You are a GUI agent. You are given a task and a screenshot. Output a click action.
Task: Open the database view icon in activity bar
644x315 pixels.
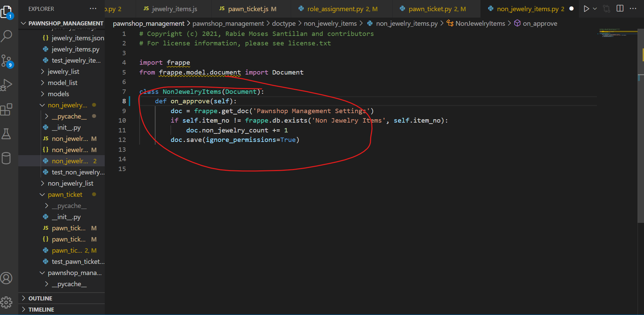(6, 158)
